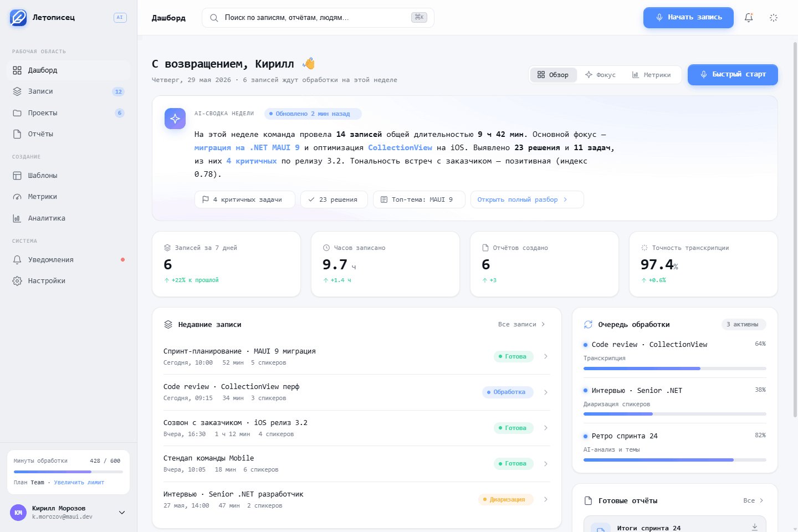Click the Готовые отчёты document icon

[589, 501]
